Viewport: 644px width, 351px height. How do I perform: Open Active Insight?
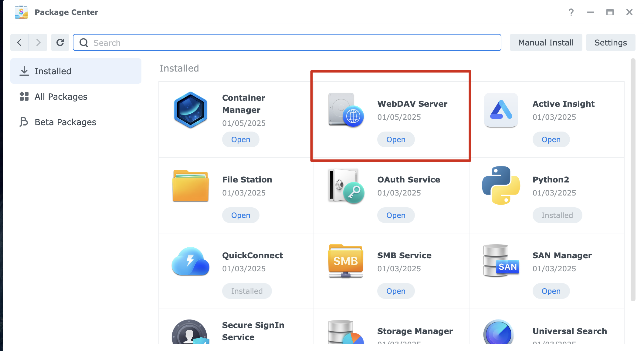(551, 139)
